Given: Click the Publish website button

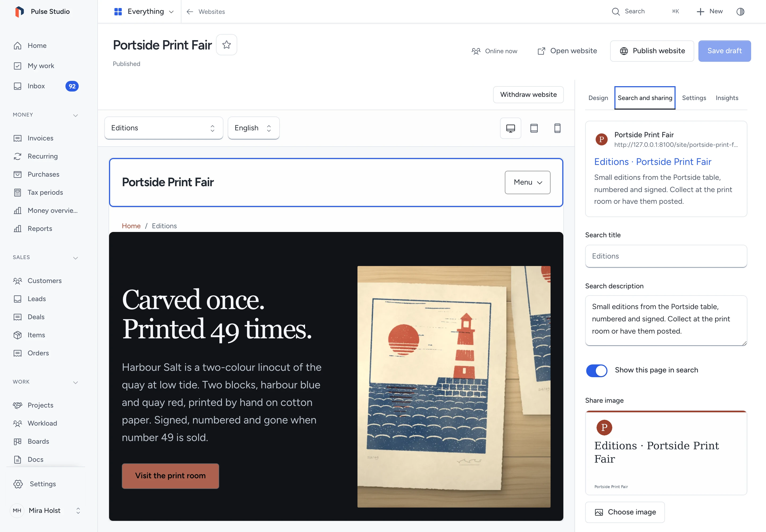Looking at the screenshot, I should tap(652, 51).
